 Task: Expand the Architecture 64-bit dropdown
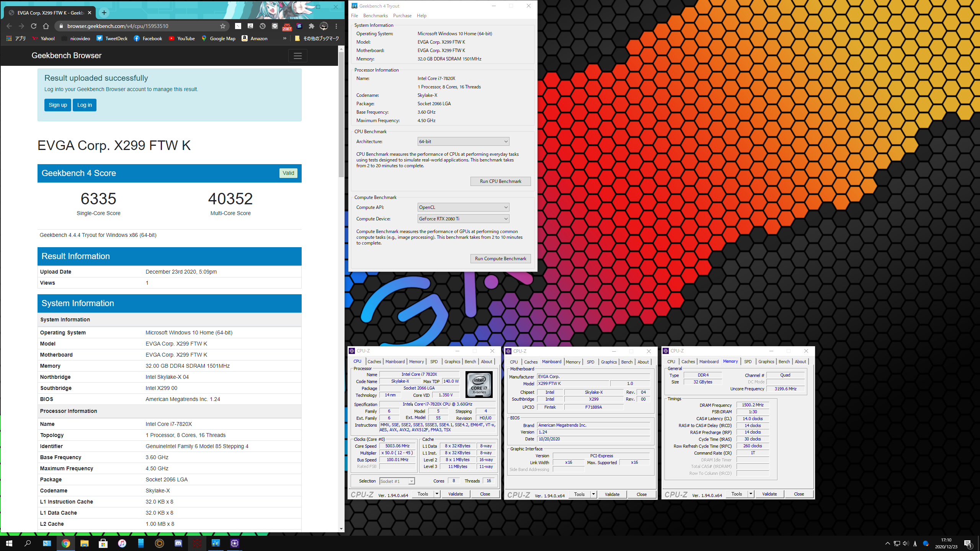click(463, 142)
